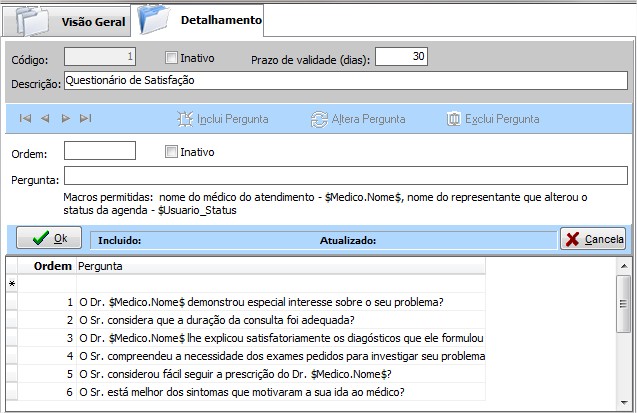This screenshot has width=637, height=413.
Task: Toggle the questionnaire Inativo checkbox beside Código
Action: point(171,58)
